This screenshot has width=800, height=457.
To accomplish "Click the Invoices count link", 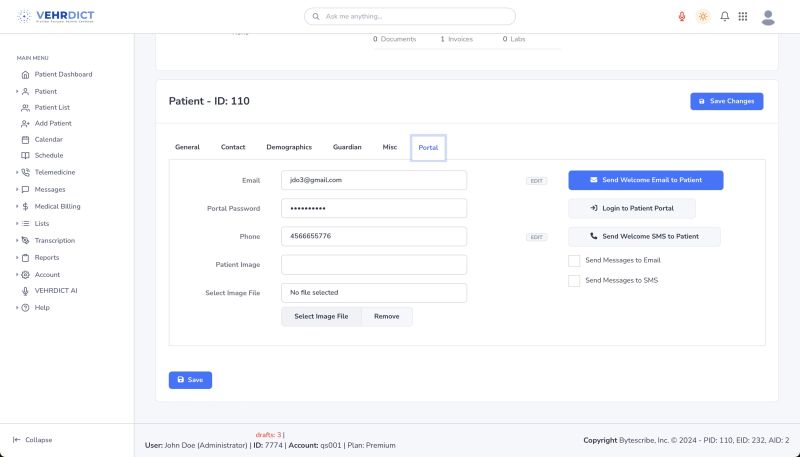I will point(457,39).
